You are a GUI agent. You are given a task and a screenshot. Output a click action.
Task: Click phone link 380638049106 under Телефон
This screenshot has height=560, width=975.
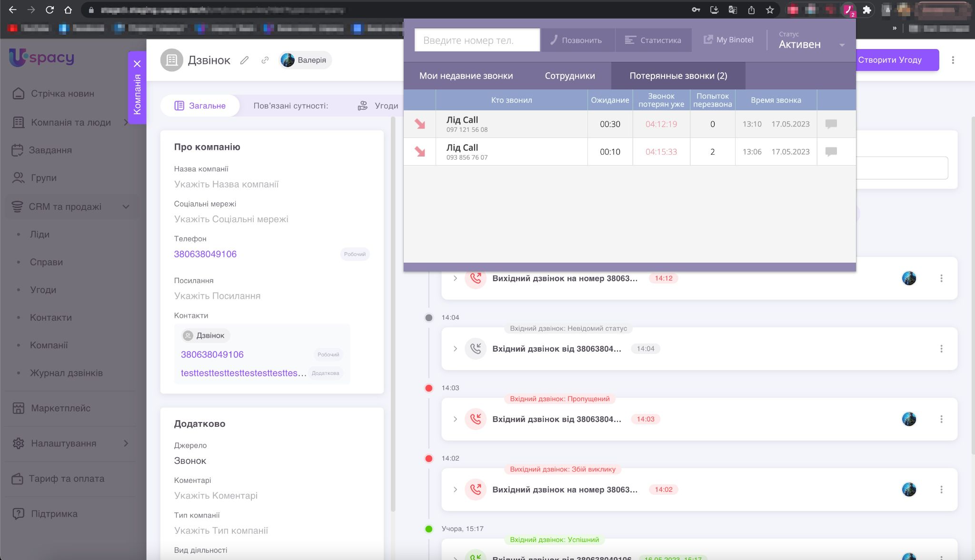[x=205, y=254]
